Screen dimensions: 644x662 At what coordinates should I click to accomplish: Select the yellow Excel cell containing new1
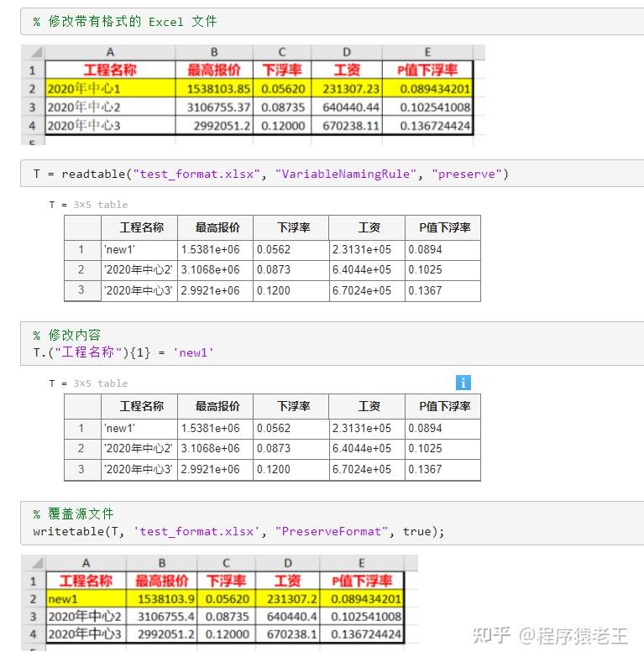pyautogui.click(x=86, y=599)
